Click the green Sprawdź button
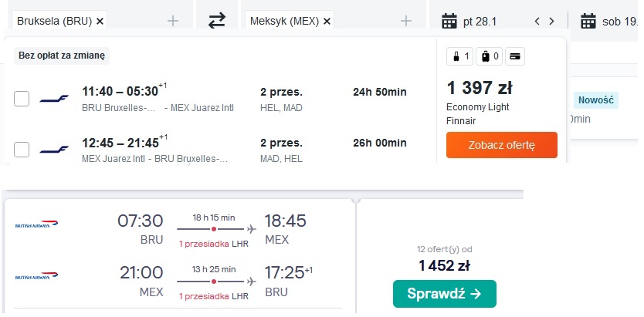Screen dimensions: 644x317 coord(445,294)
